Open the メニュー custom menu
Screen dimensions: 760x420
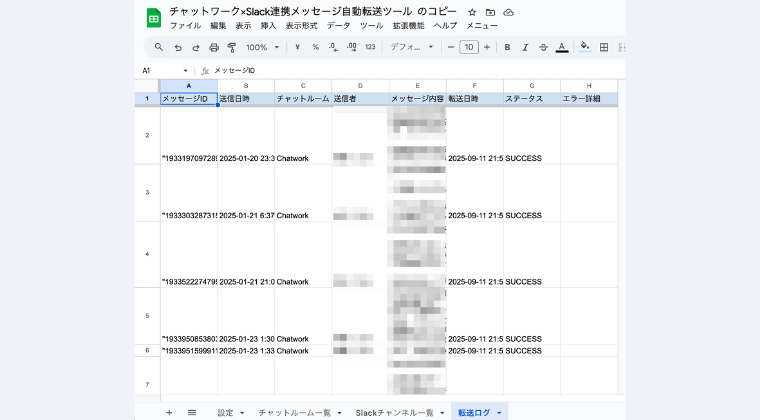(482, 26)
